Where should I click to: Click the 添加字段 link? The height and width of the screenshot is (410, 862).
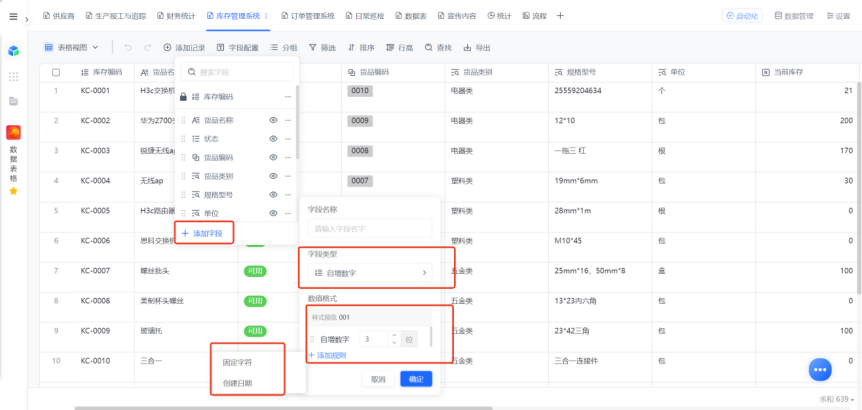coord(202,234)
